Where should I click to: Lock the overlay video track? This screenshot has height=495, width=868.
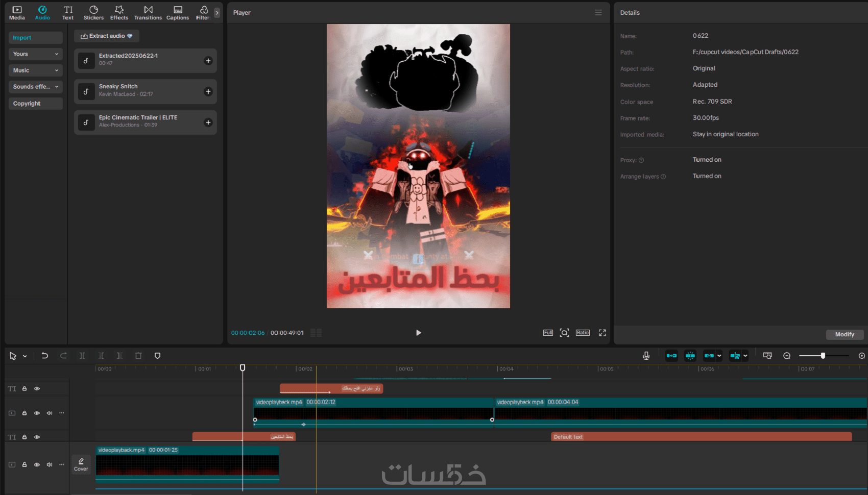pyautogui.click(x=25, y=413)
